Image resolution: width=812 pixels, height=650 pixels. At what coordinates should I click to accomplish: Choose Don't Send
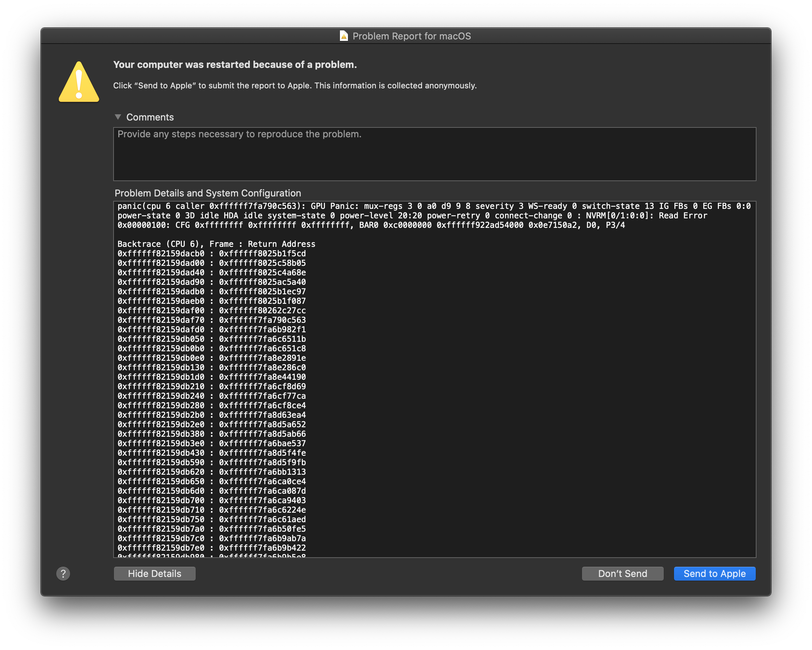click(622, 574)
